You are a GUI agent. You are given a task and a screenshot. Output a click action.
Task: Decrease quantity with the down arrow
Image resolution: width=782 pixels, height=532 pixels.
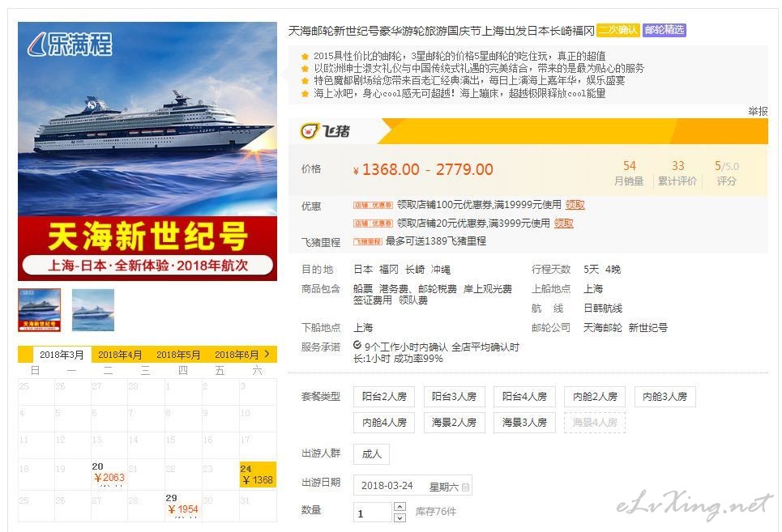400,517
